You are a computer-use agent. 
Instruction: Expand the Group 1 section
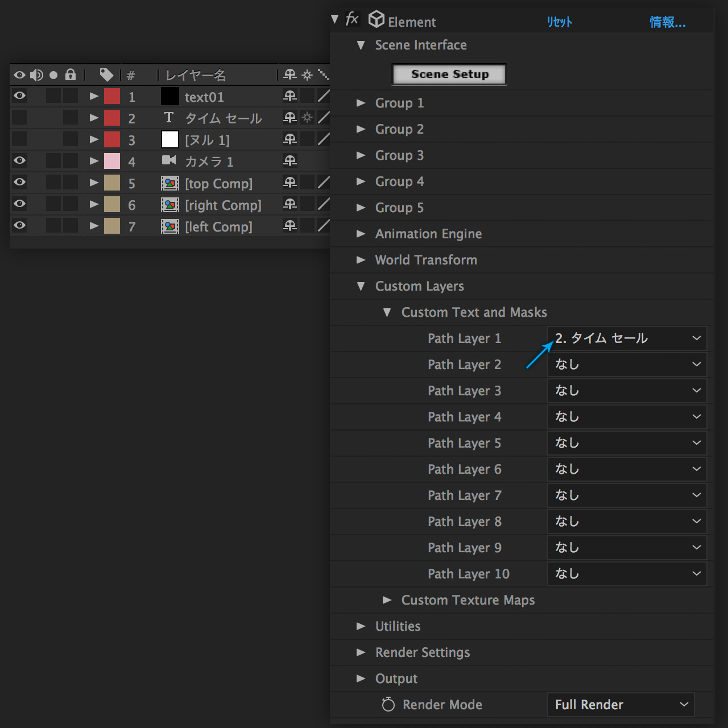pyautogui.click(x=361, y=103)
